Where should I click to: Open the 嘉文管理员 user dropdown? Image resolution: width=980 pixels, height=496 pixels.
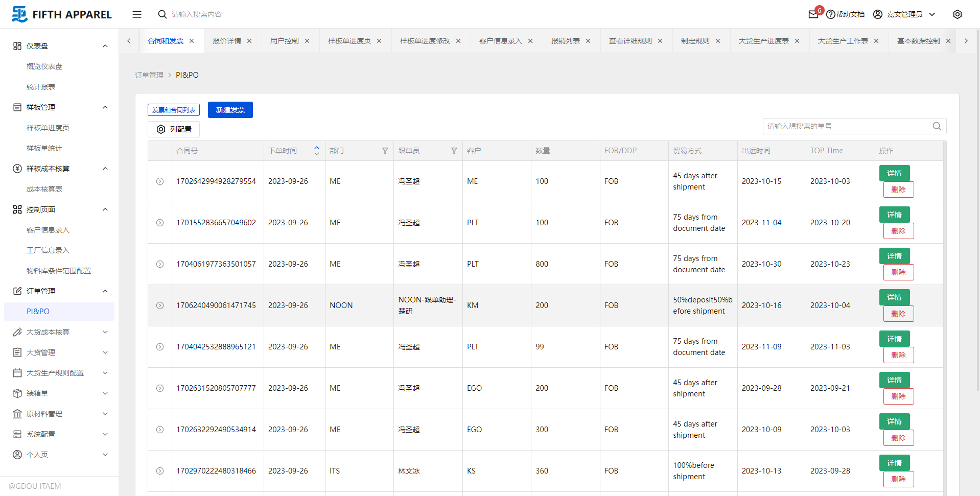(x=904, y=14)
